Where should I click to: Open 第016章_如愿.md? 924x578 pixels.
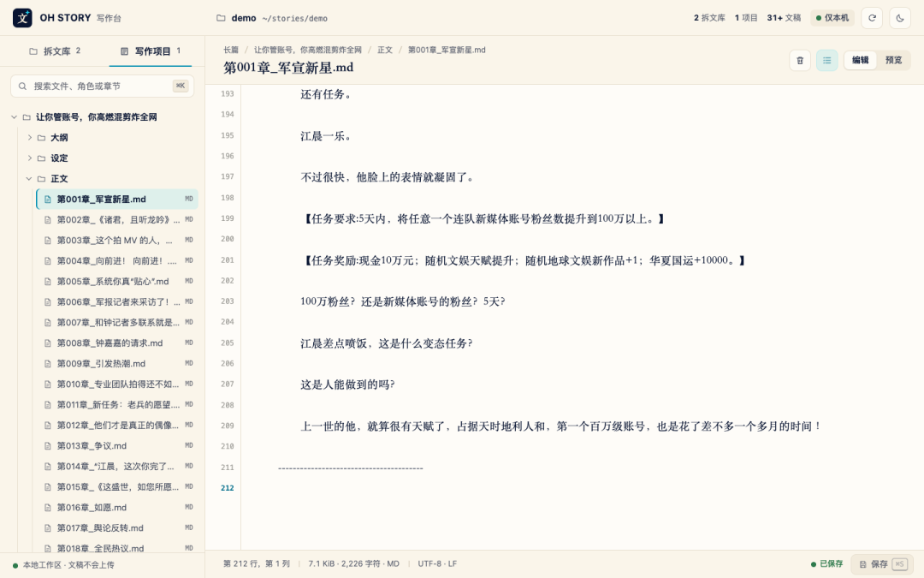(x=117, y=507)
